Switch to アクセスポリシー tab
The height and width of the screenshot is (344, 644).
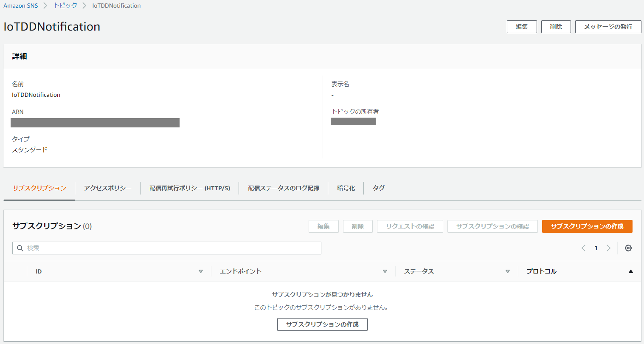pyautogui.click(x=107, y=188)
